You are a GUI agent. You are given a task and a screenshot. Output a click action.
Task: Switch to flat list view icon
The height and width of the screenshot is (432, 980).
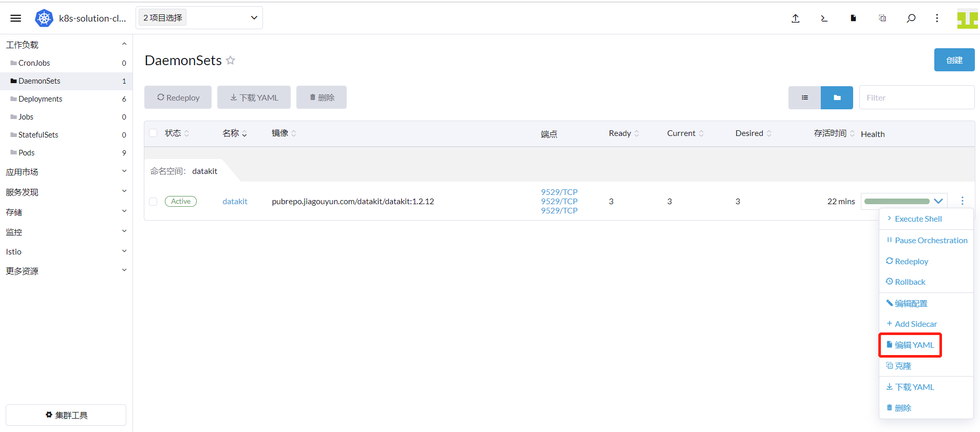(805, 97)
